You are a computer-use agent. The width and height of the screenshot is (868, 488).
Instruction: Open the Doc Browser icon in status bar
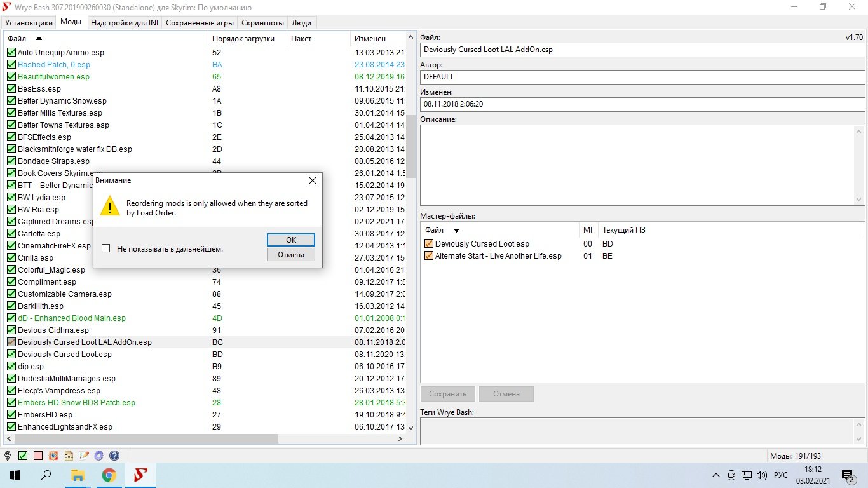(69, 456)
